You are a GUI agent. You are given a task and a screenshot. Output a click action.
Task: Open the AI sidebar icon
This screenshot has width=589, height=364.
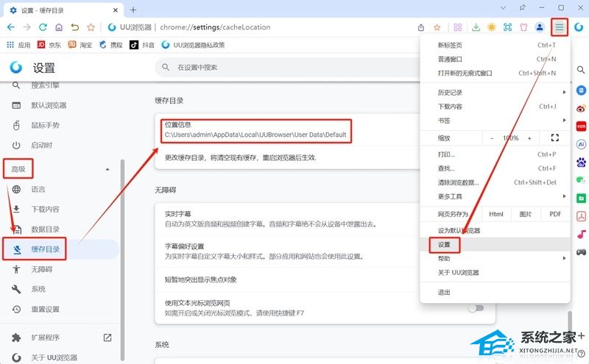[581, 144]
